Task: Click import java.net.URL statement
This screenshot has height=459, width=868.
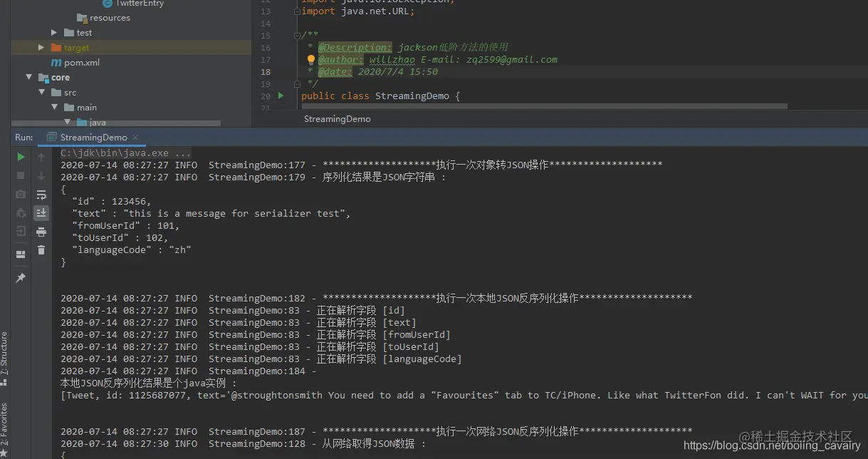Action: click(x=358, y=11)
